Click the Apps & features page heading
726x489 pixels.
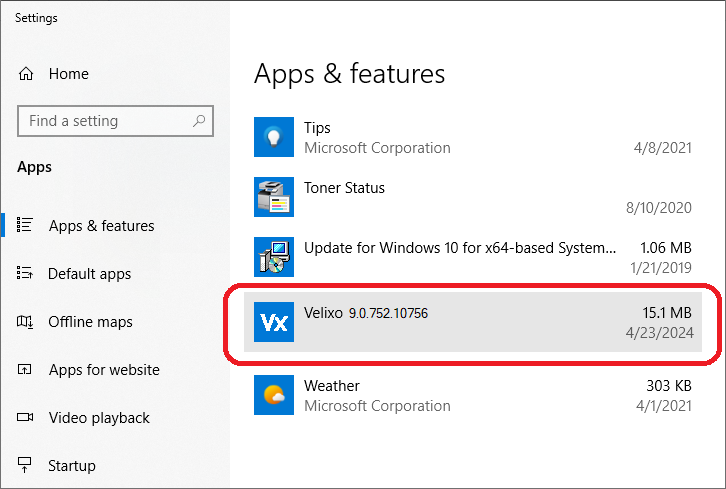(350, 74)
